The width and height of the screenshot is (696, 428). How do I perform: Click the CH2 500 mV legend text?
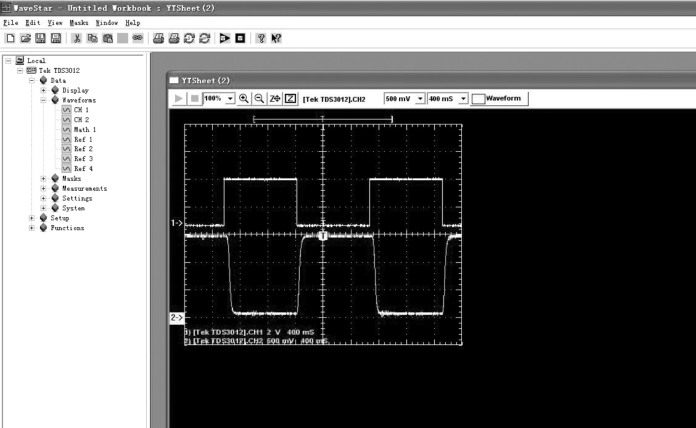pyautogui.click(x=257, y=341)
